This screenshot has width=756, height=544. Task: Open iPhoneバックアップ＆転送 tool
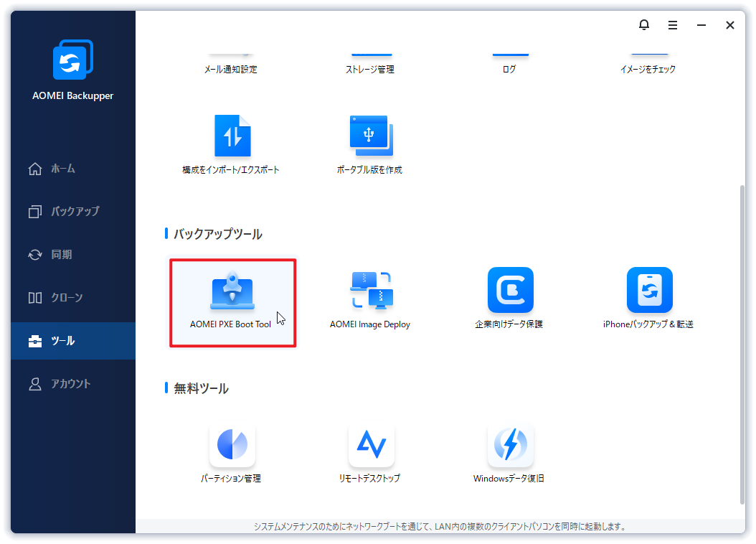pos(648,299)
